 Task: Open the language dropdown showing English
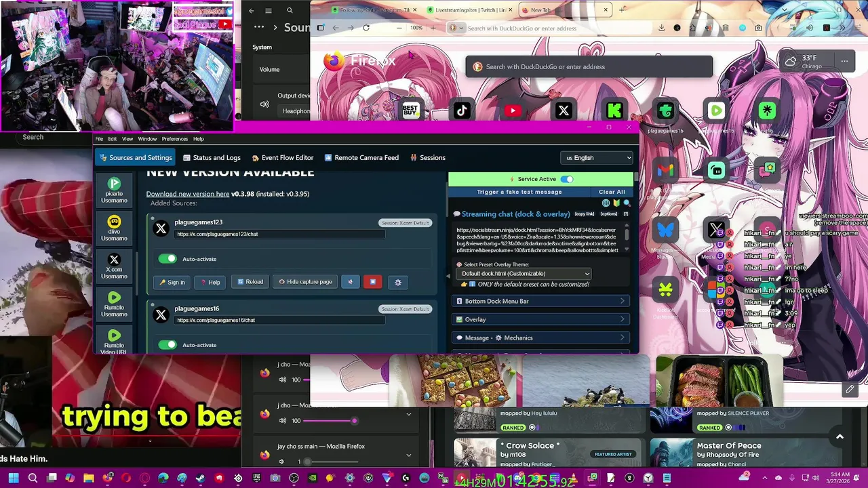pos(597,158)
